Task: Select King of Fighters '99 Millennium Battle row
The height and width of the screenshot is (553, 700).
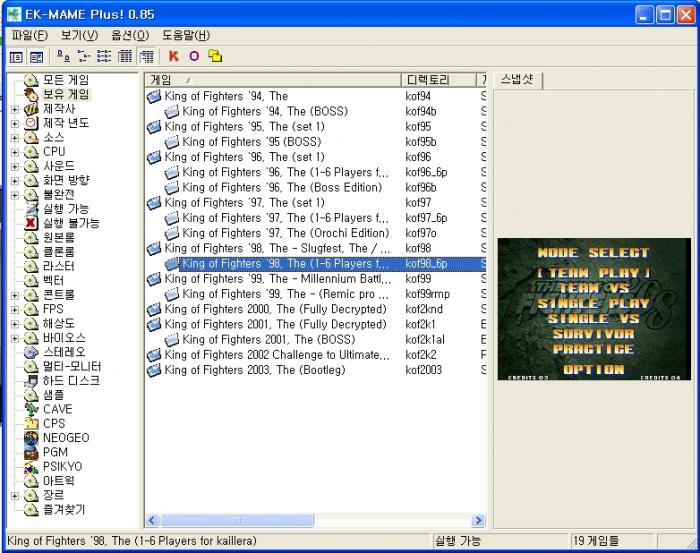Action: coord(278,279)
